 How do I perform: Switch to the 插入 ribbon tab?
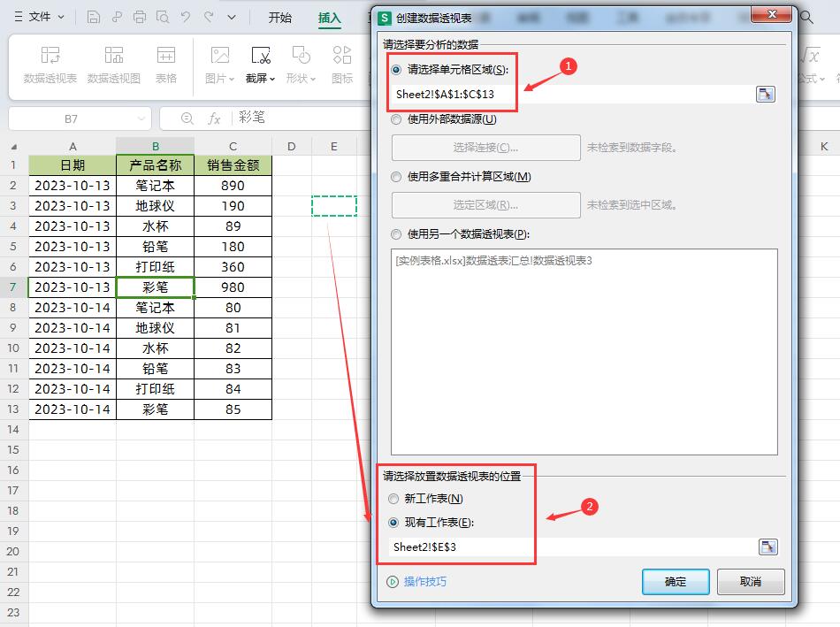point(330,18)
